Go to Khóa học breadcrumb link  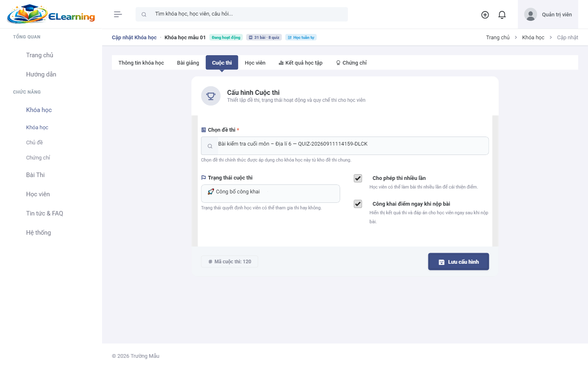coord(533,37)
